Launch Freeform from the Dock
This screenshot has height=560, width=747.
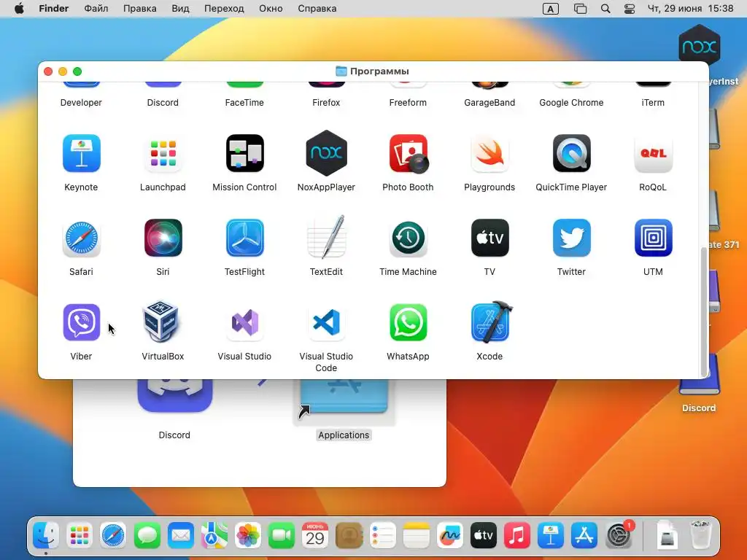point(449,536)
